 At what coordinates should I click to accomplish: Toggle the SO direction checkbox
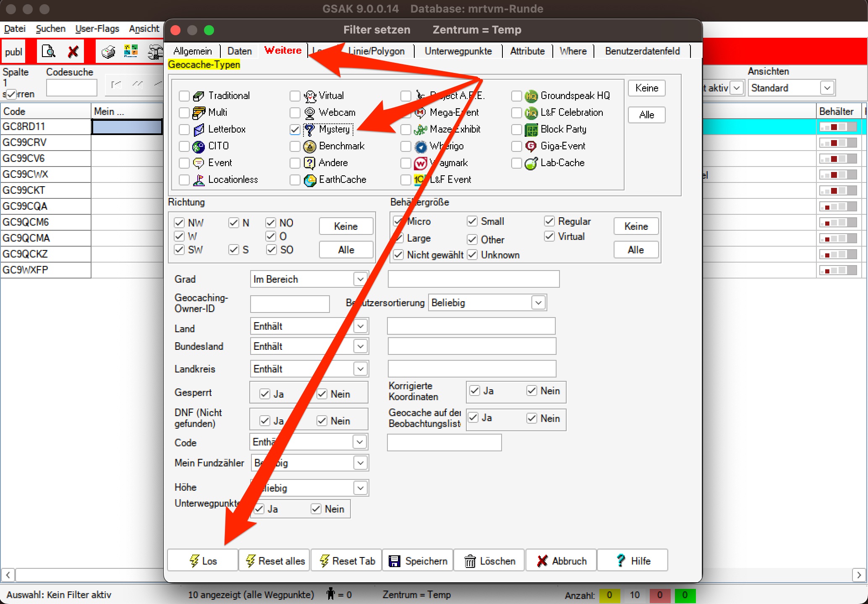271,250
